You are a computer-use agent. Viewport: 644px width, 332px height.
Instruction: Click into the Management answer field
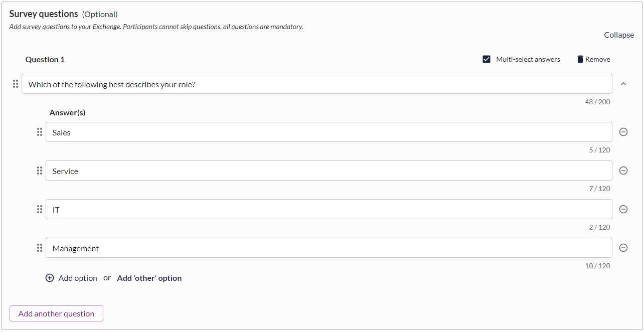point(329,248)
